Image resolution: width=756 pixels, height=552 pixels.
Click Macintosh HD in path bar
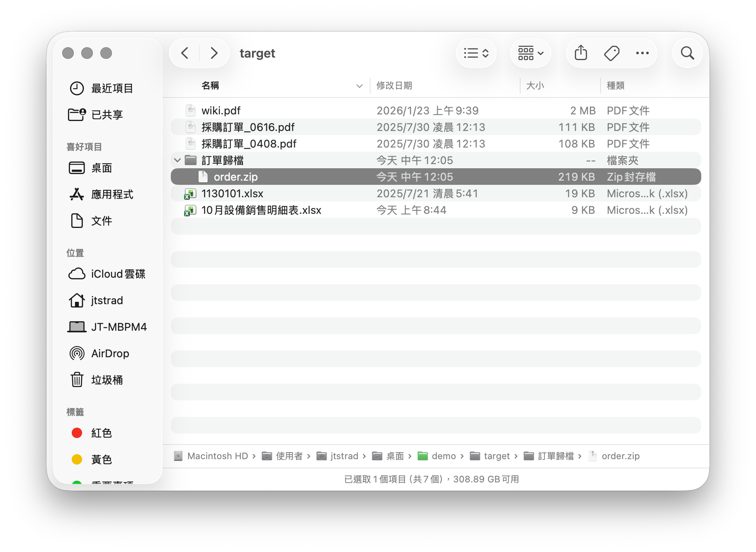coord(217,456)
